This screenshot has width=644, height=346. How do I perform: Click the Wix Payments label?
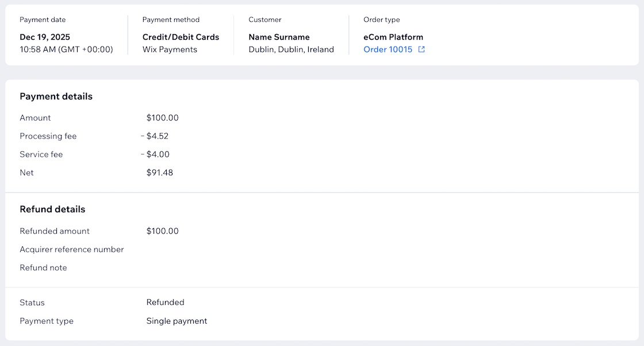pyautogui.click(x=169, y=49)
